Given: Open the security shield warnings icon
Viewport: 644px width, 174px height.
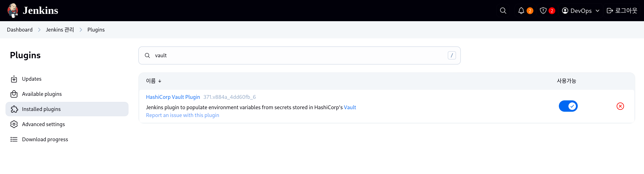Looking at the screenshot, I should click(x=543, y=11).
